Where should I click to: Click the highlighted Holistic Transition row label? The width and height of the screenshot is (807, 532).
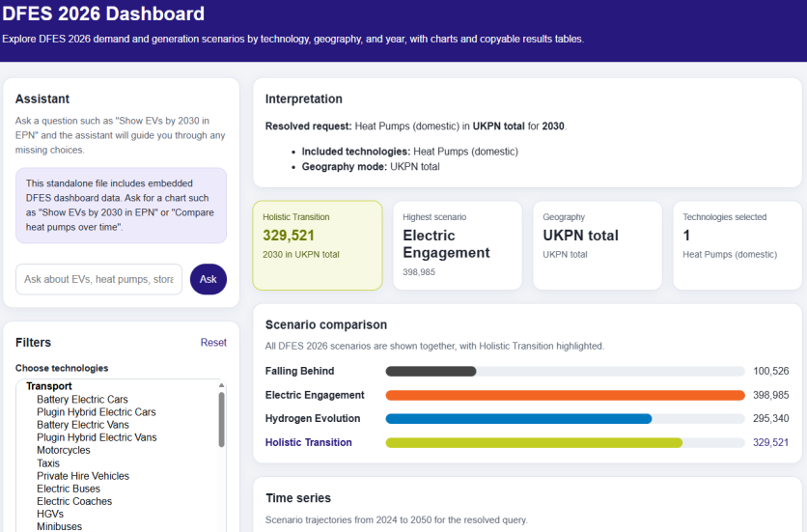(308, 442)
